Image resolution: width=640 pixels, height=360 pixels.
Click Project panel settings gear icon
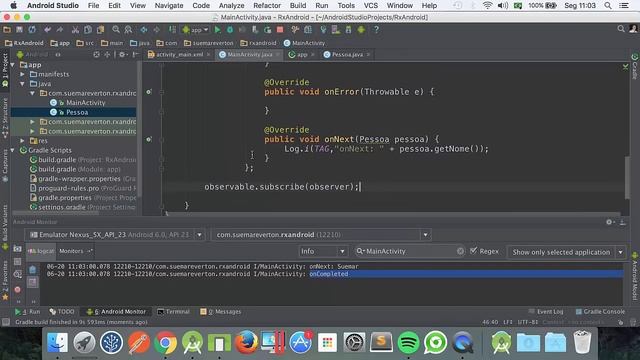click(122, 54)
